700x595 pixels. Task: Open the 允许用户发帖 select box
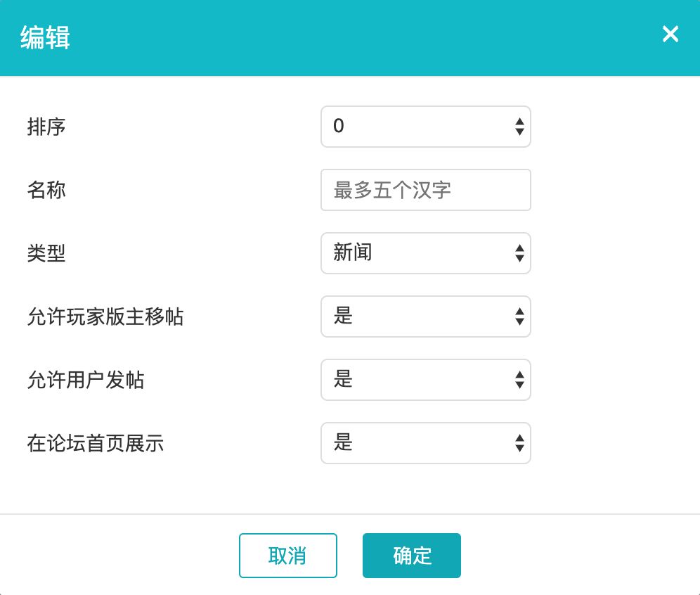tap(415, 380)
